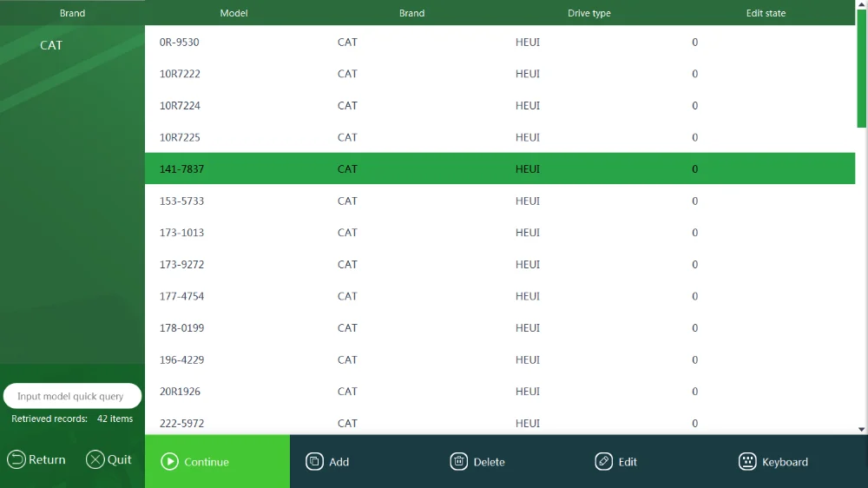Viewport: 868px width, 488px height.
Task: Select highlighted model 141-7837
Action: click(500, 169)
